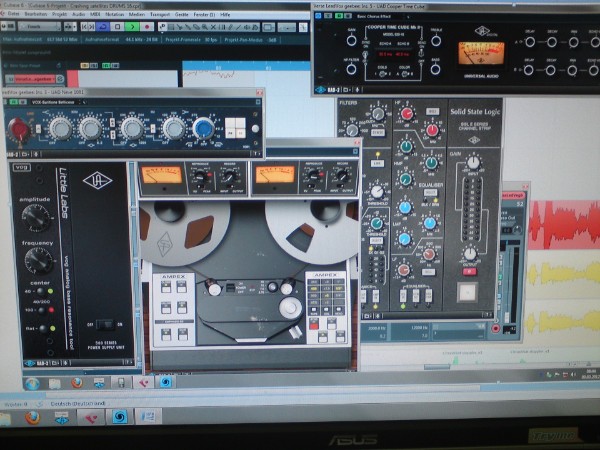Flip Cooper Time Cube Color A/B switch
This screenshot has width=600, height=450.
405,74
